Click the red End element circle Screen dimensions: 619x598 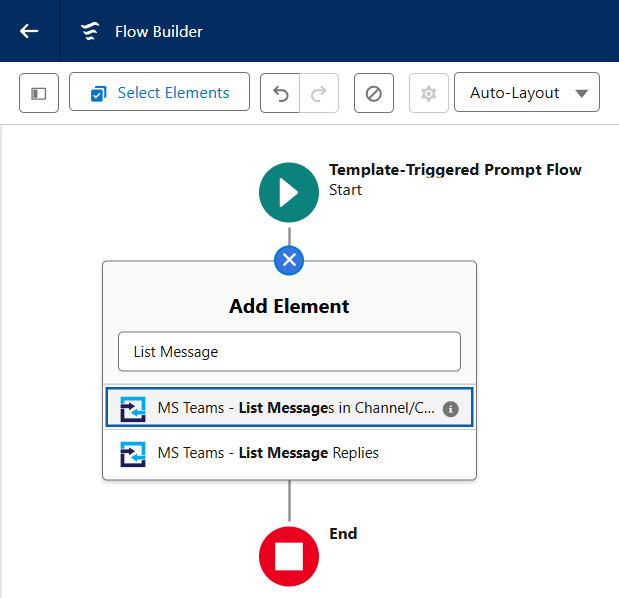[289, 556]
